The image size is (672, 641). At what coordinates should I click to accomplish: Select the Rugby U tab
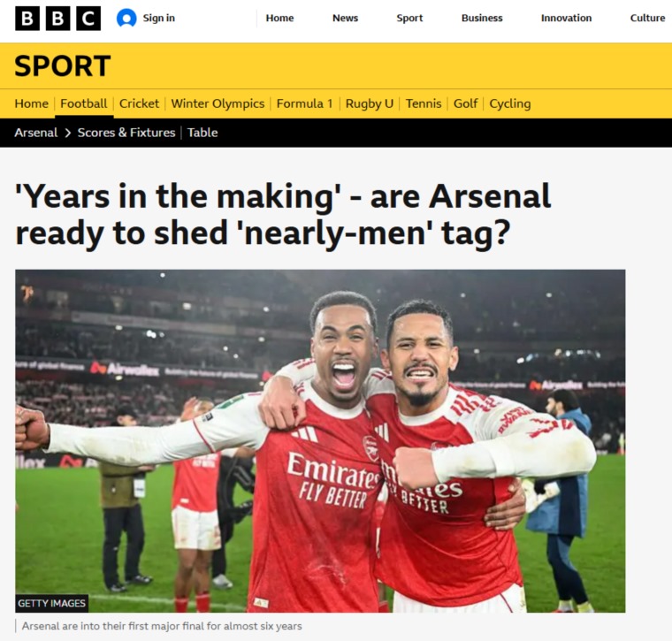370,103
